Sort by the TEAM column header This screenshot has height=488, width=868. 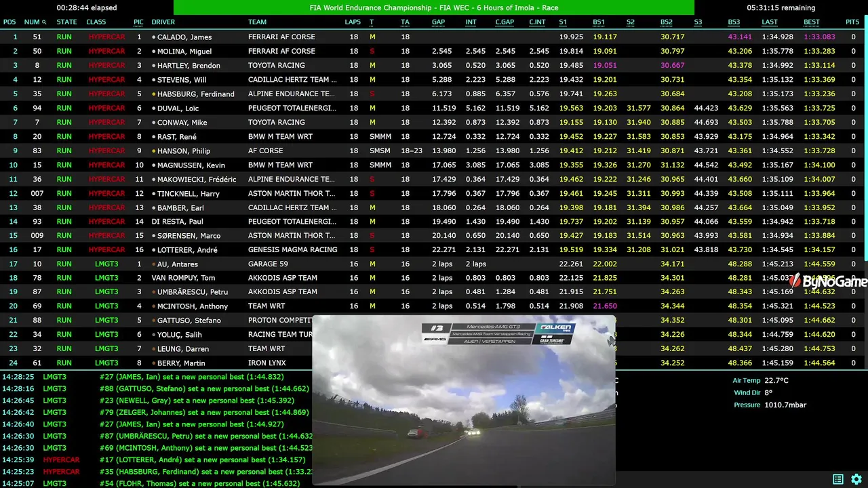click(x=257, y=22)
